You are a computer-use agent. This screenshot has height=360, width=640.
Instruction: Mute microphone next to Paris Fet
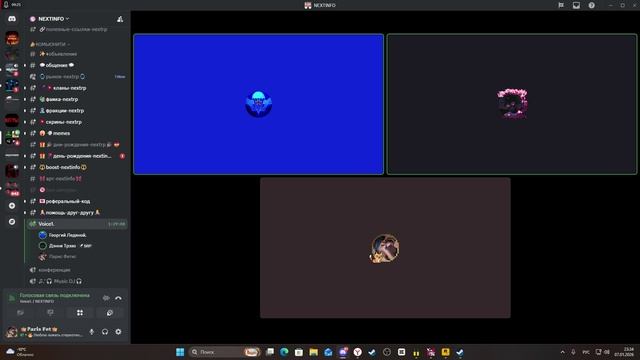(91, 332)
